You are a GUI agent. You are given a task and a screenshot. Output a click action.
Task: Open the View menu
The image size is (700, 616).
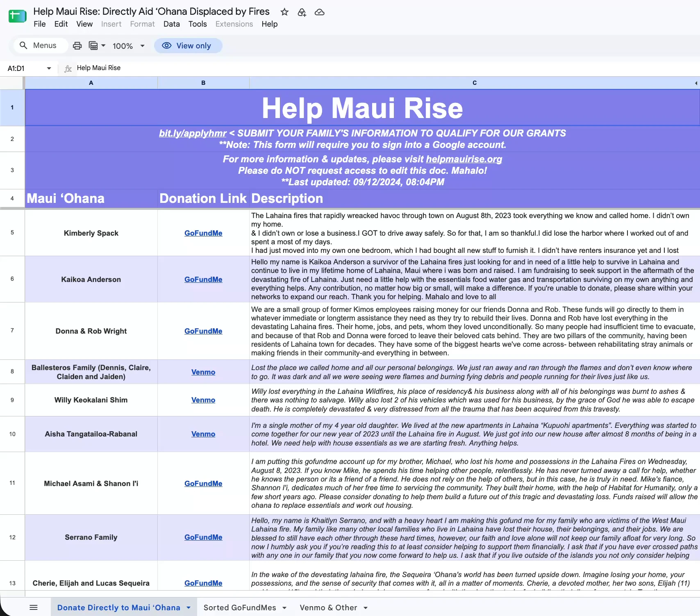(x=84, y=24)
